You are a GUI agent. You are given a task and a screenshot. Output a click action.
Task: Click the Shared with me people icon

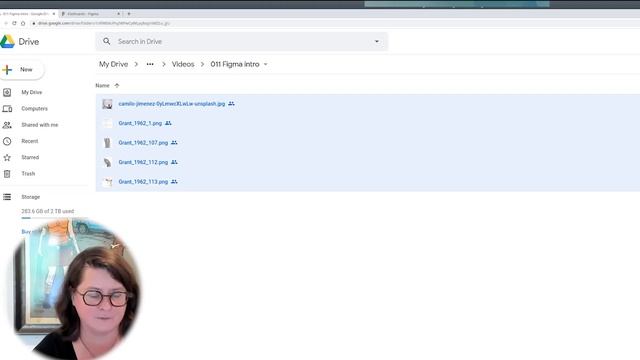7,125
